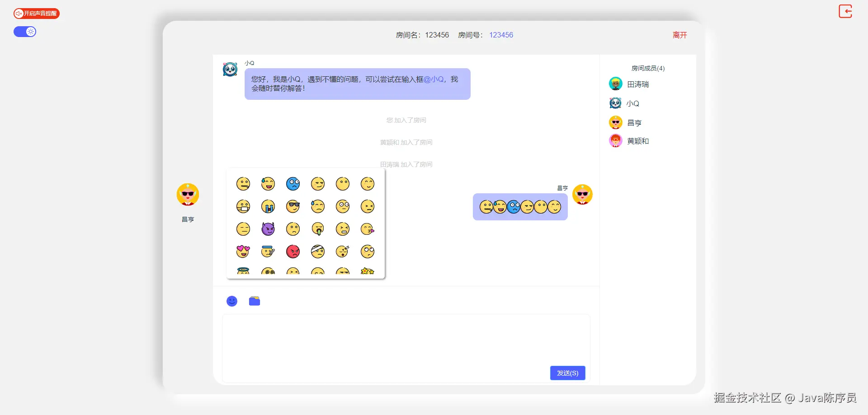Viewport: 868px width, 415px height.
Task: Click the 离开 leave room link
Action: click(x=679, y=35)
